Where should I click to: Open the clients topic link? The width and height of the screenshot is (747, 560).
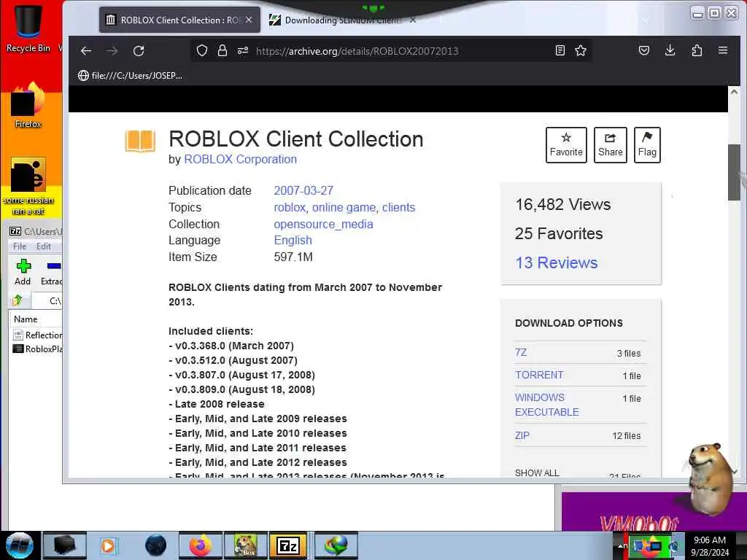tap(398, 208)
